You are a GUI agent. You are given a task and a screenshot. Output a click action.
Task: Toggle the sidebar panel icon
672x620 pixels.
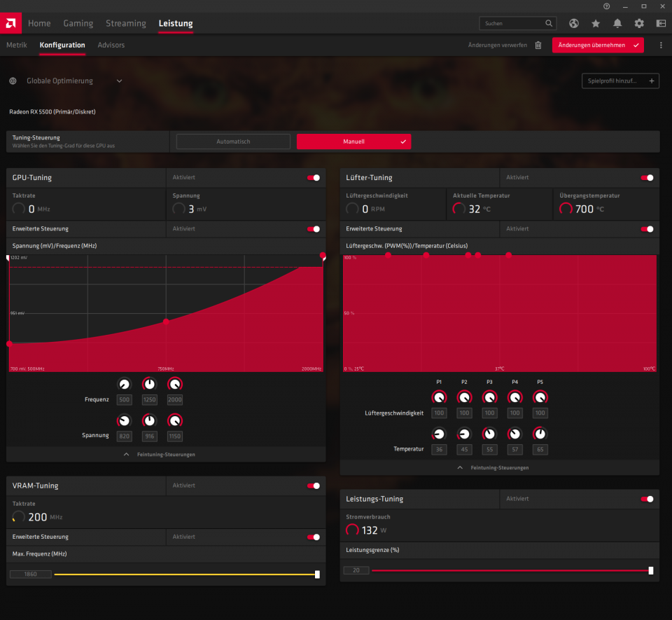point(661,24)
